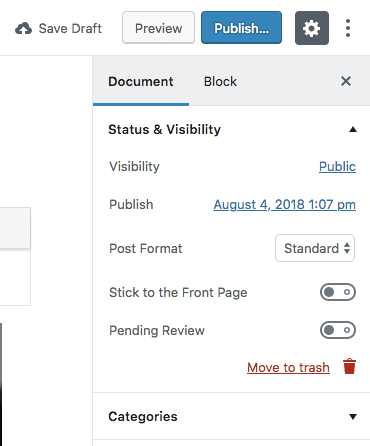Click the blue Publish… button

(x=241, y=28)
